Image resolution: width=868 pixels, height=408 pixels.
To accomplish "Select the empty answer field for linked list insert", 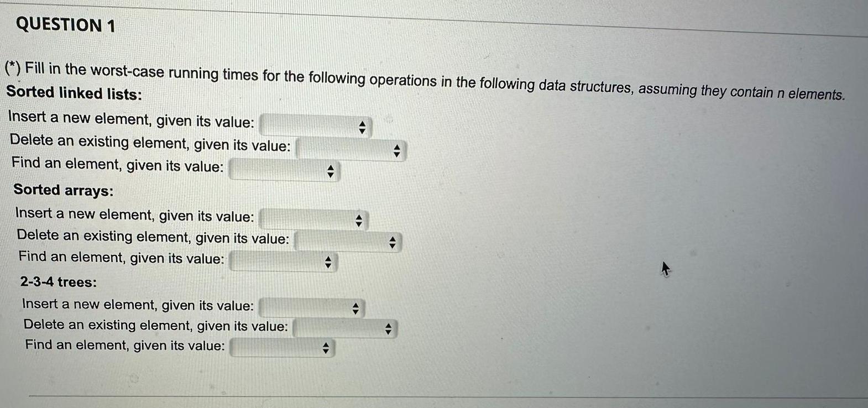I will tap(310, 124).
